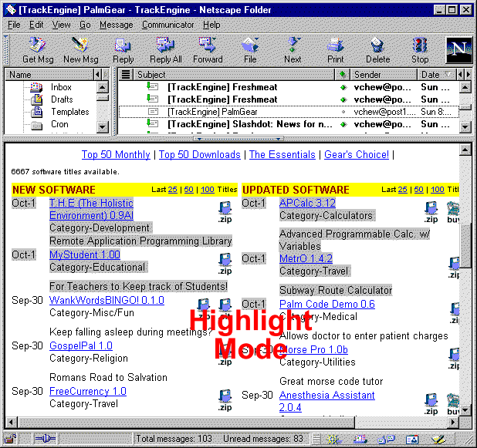Compose with the New Msg icon

coord(80,50)
